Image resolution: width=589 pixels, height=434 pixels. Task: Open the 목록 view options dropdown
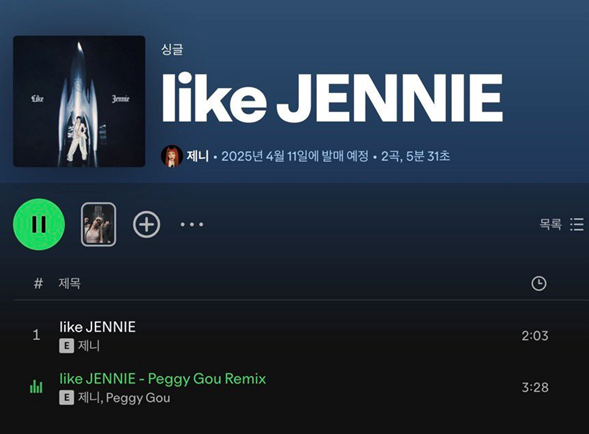[x=562, y=224]
